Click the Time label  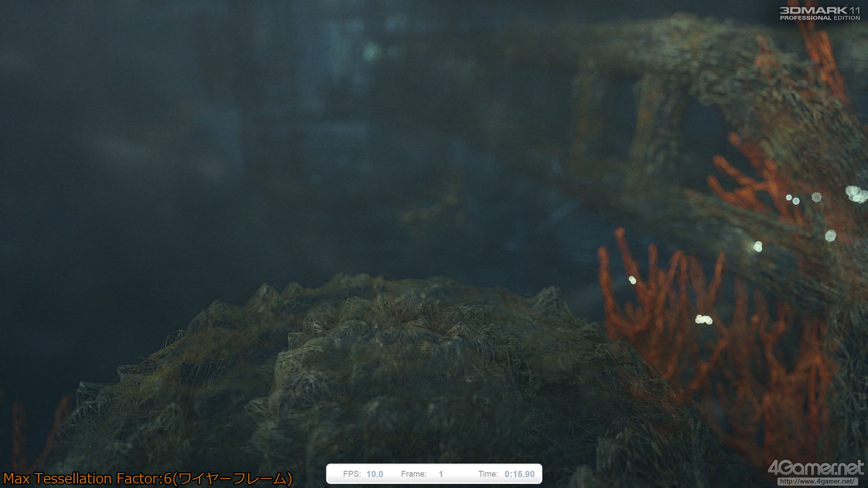pos(488,474)
